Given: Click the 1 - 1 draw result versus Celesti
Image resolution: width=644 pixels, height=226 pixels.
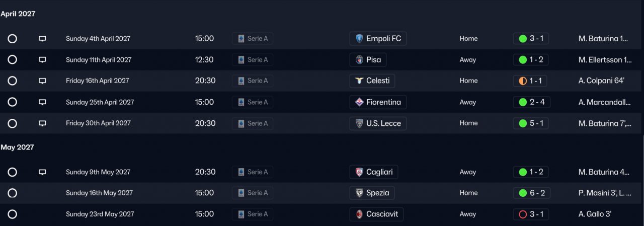Looking at the screenshot, I should coord(531,81).
